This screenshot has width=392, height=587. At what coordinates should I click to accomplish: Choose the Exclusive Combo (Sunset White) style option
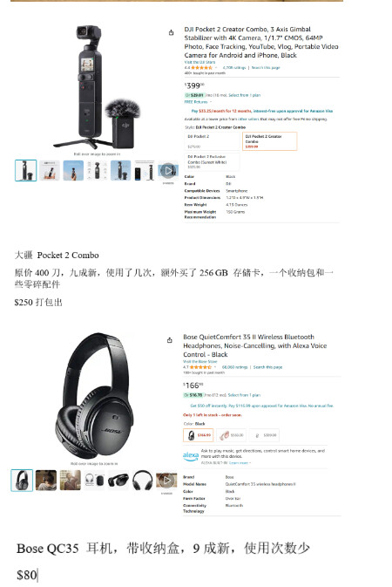(212, 161)
